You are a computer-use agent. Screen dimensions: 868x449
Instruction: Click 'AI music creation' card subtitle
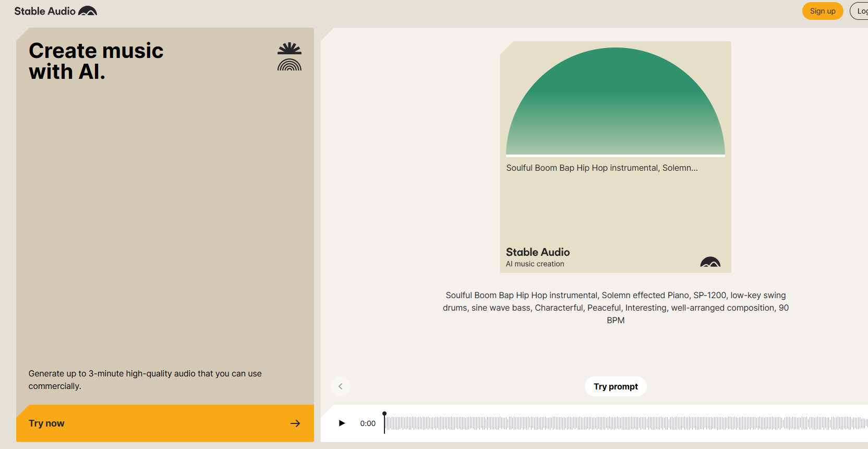(x=535, y=264)
